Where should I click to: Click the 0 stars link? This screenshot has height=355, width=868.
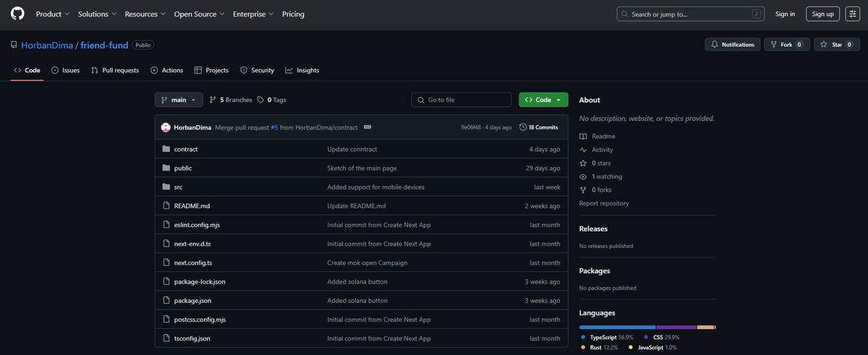click(x=596, y=163)
